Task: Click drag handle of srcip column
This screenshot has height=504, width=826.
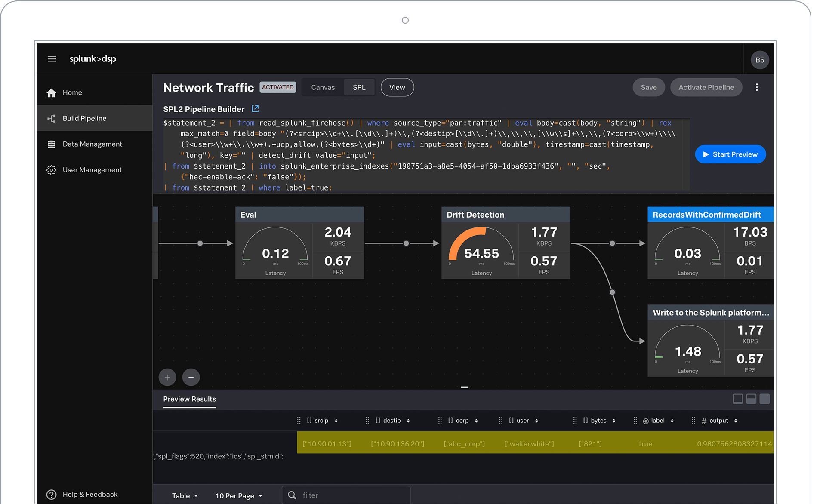Action: 299,421
